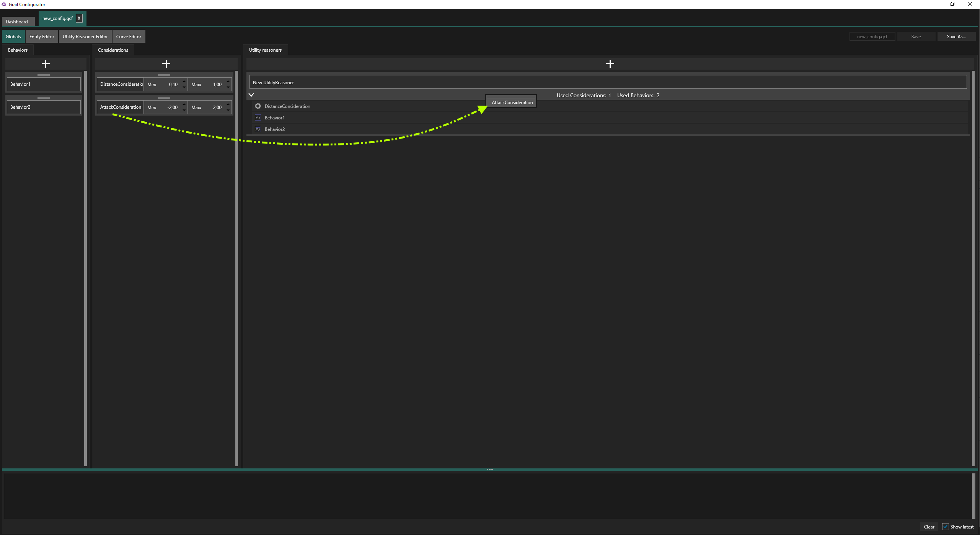Toggle visibility of Behavior1 in reasoner

[258, 117]
